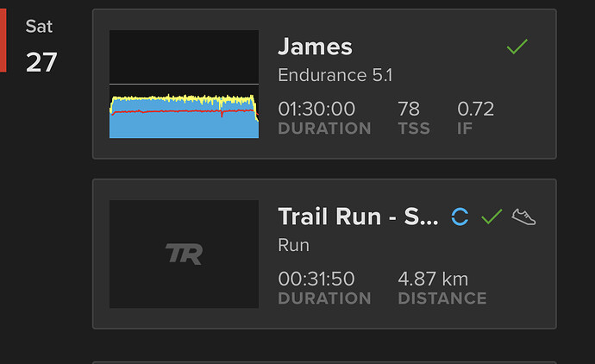
Task: Click the DISTANCE label on Trail Run
Action: [x=442, y=298]
